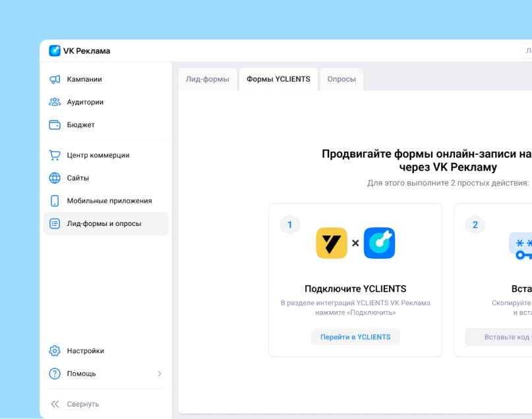The width and height of the screenshot is (532, 419).
Task: Click the Помощь question mark icon
Action: [55, 374]
